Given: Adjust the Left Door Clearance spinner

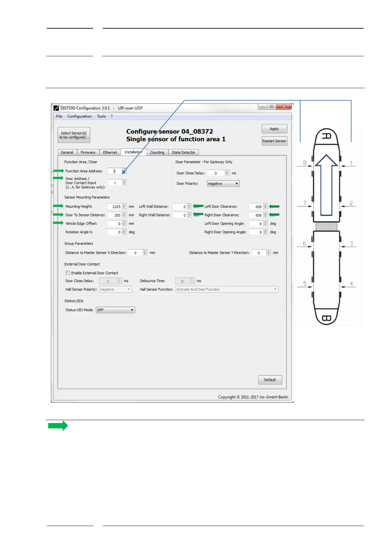Looking at the screenshot, I should point(265,207).
